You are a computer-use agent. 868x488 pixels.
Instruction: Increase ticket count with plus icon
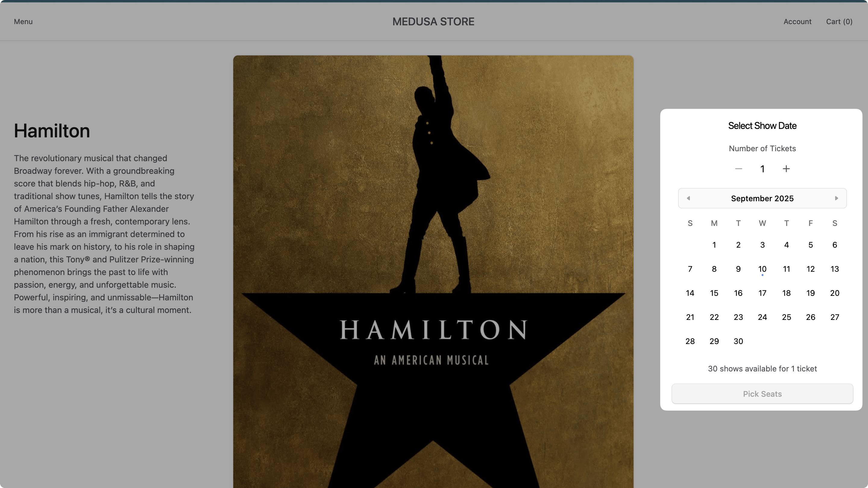pyautogui.click(x=786, y=169)
